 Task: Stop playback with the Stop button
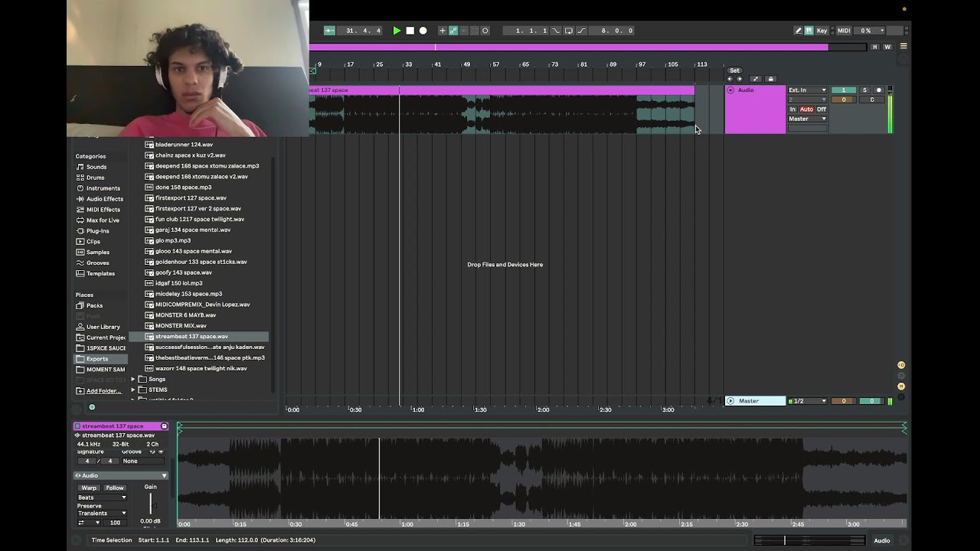(410, 31)
